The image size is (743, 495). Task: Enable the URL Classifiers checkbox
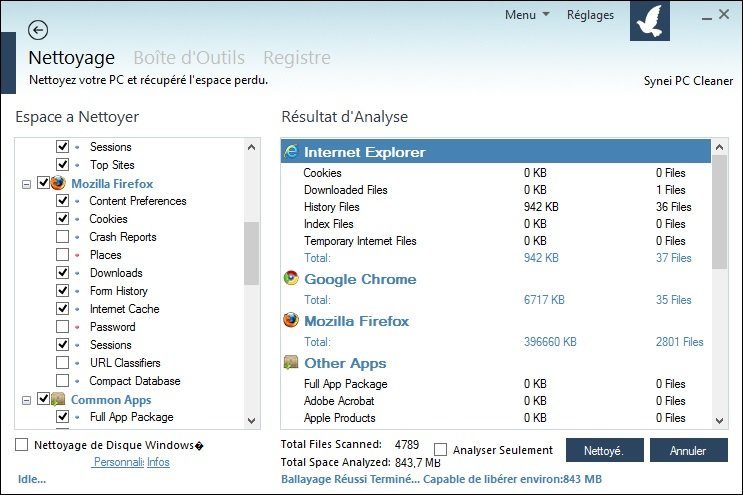click(x=63, y=362)
